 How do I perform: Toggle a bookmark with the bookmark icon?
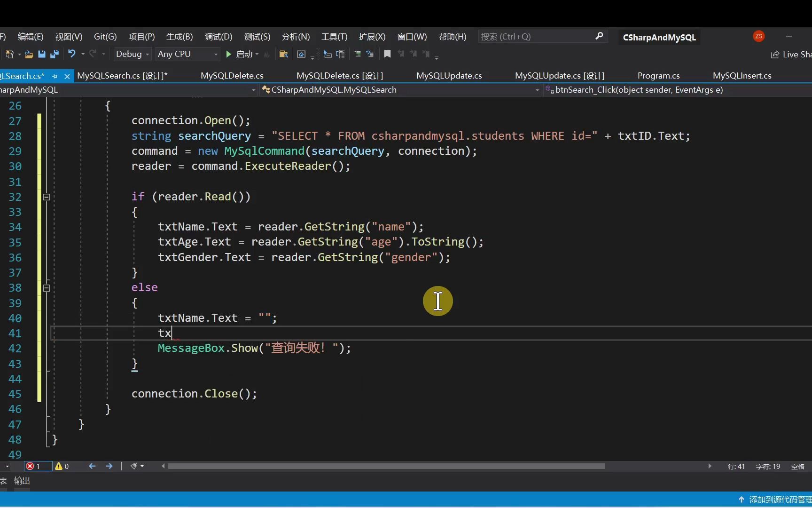[x=387, y=54]
